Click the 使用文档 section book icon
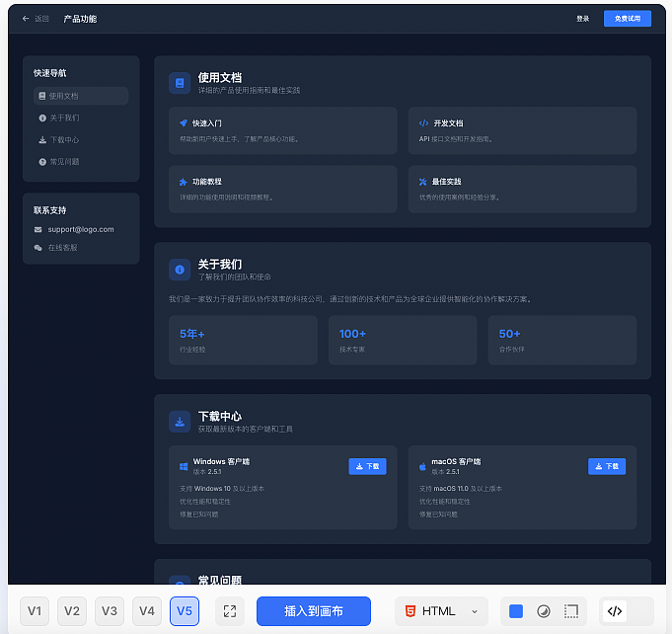The image size is (672, 634). [x=180, y=83]
